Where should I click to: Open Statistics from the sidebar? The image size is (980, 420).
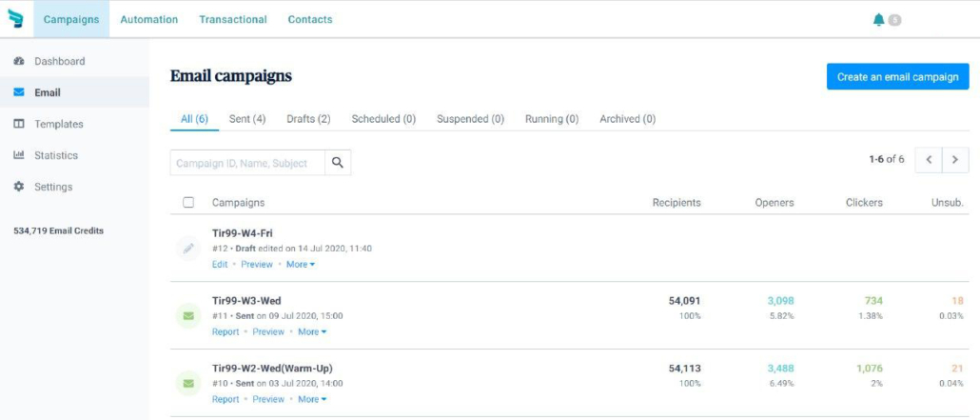[x=56, y=155]
